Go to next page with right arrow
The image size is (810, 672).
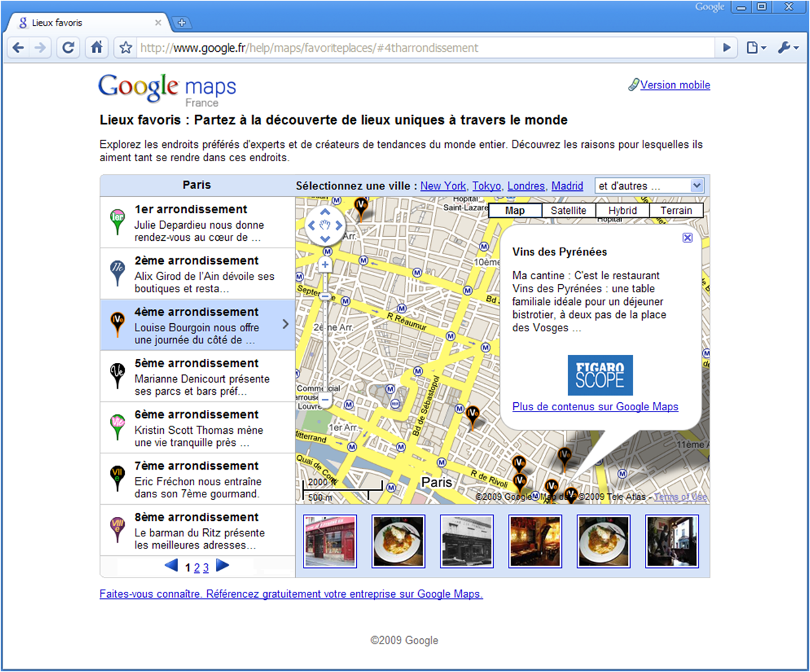coord(223,566)
